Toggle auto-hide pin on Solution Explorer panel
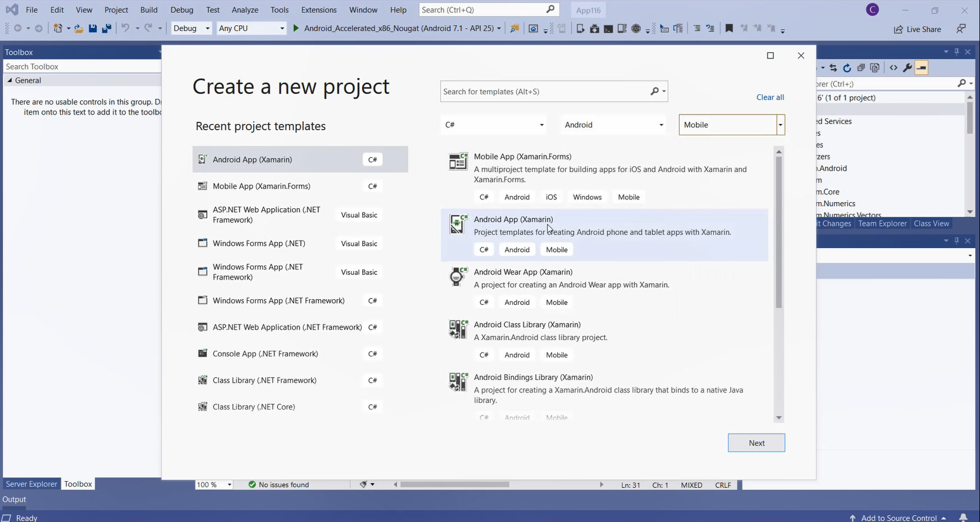This screenshot has width=980, height=522. [x=957, y=52]
